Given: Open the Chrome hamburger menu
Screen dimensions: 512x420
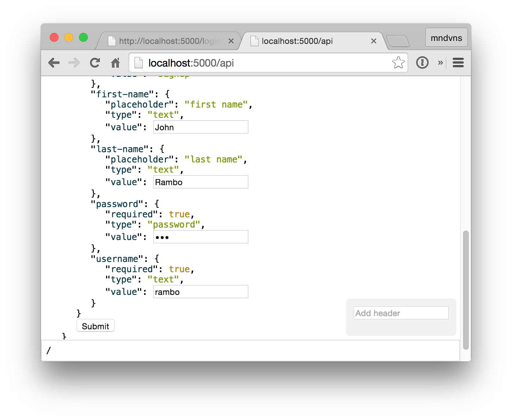Looking at the screenshot, I should (458, 63).
